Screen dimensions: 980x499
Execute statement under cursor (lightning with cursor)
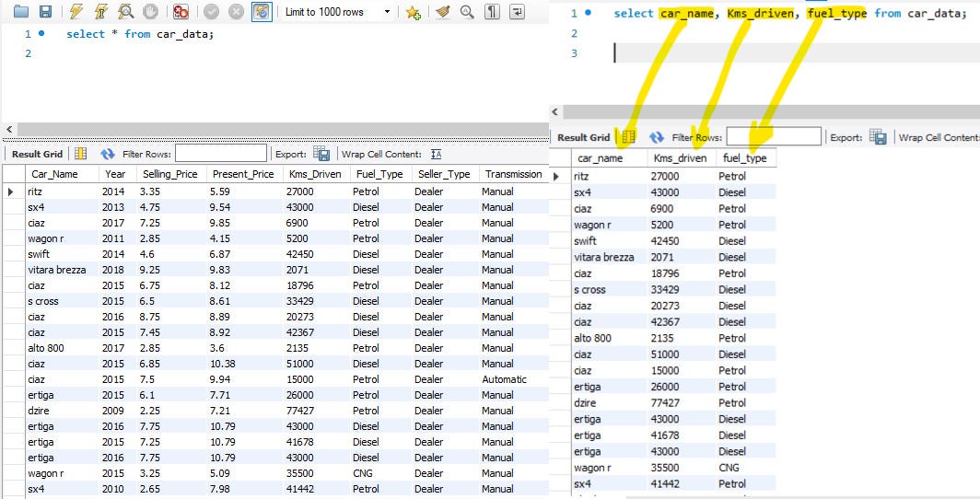(x=100, y=11)
